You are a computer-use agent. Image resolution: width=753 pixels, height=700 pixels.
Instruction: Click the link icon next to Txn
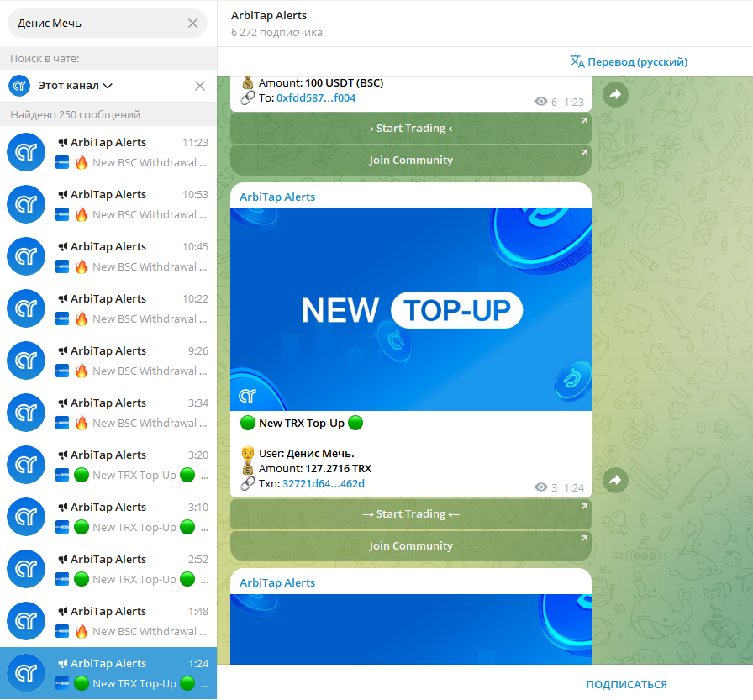(247, 483)
